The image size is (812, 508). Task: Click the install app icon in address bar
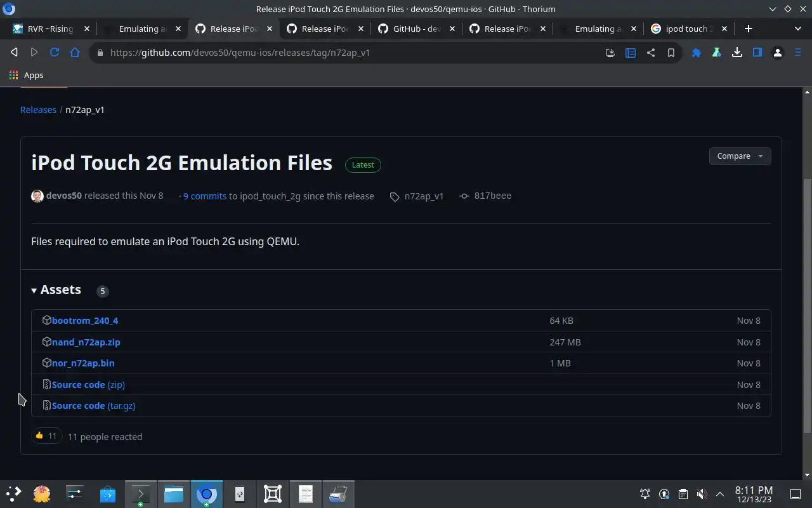tap(610, 53)
